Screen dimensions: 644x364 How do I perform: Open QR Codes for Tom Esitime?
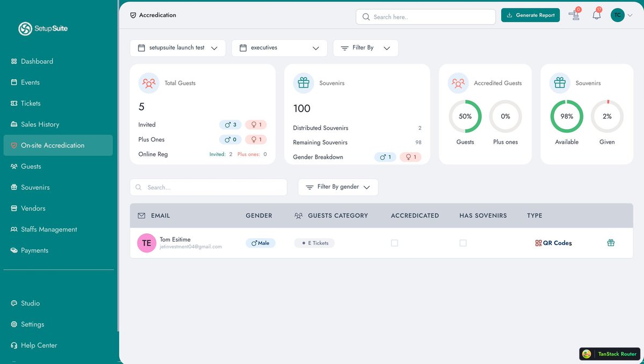pyautogui.click(x=553, y=243)
